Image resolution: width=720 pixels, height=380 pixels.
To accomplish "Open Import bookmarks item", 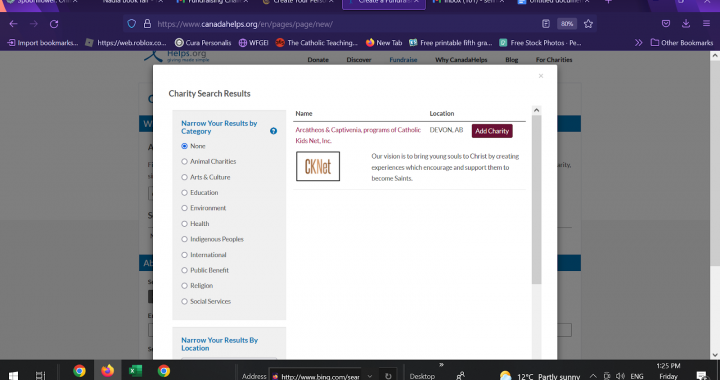I will click(43, 43).
